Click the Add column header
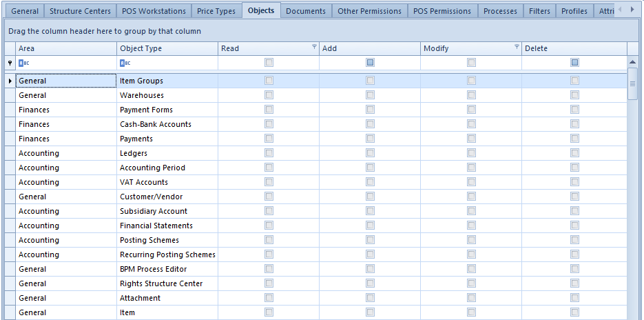 coord(370,48)
